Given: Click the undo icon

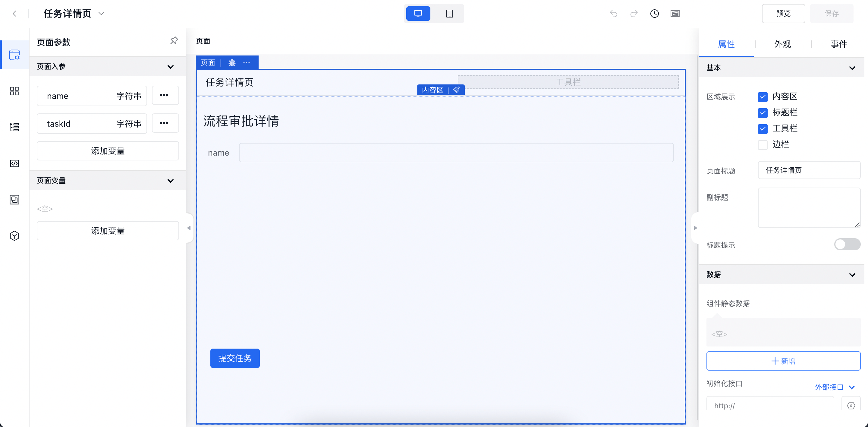Looking at the screenshot, I should click(614, 14).
